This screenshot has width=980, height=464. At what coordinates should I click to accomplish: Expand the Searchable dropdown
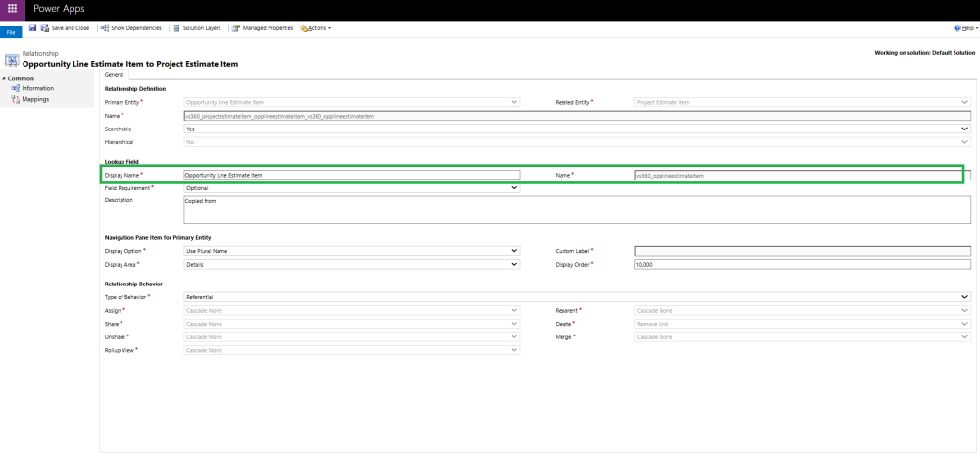point(577,129)
